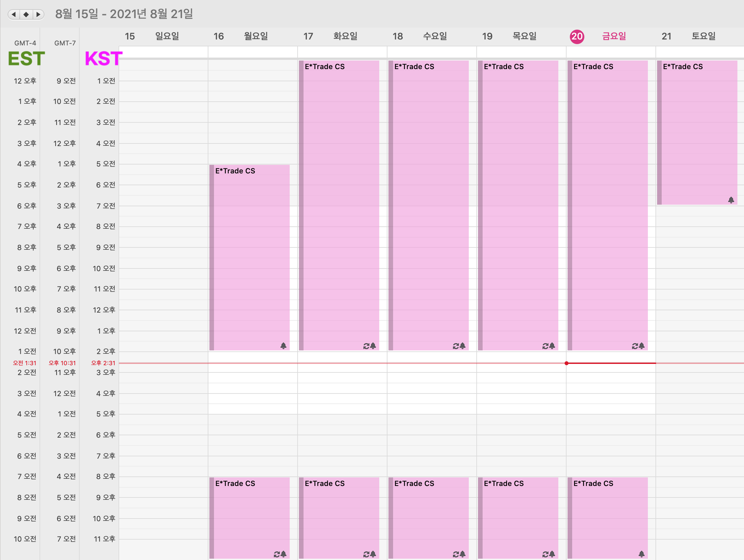Click alarm bell on Monday morning event
Screen dimensions: 744x560
283,345
